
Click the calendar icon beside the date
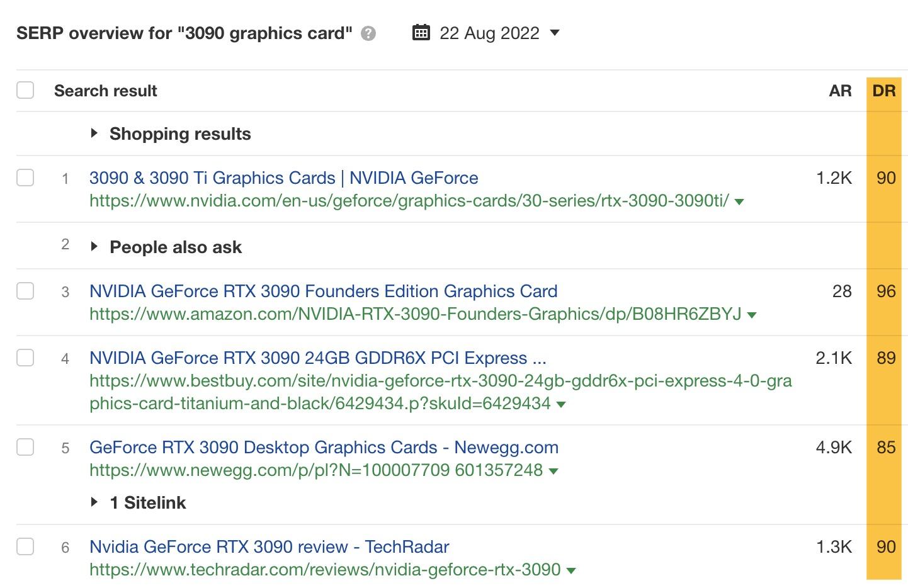(x=421, y=33)
